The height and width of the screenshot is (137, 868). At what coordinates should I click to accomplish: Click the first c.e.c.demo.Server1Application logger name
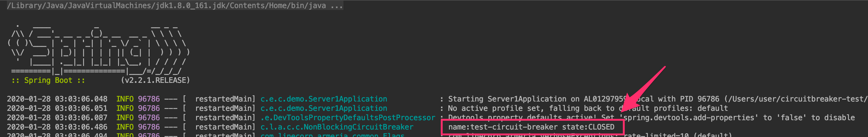pos(324,99)
